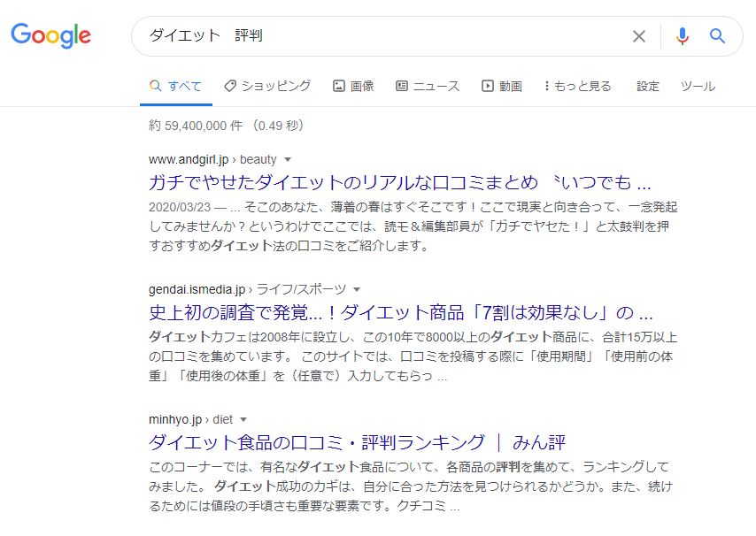Click the gendai.ismedia.jp › ライフ/スポーツ URL
This screenshot has height=536, width=756.
pos(247,289)
